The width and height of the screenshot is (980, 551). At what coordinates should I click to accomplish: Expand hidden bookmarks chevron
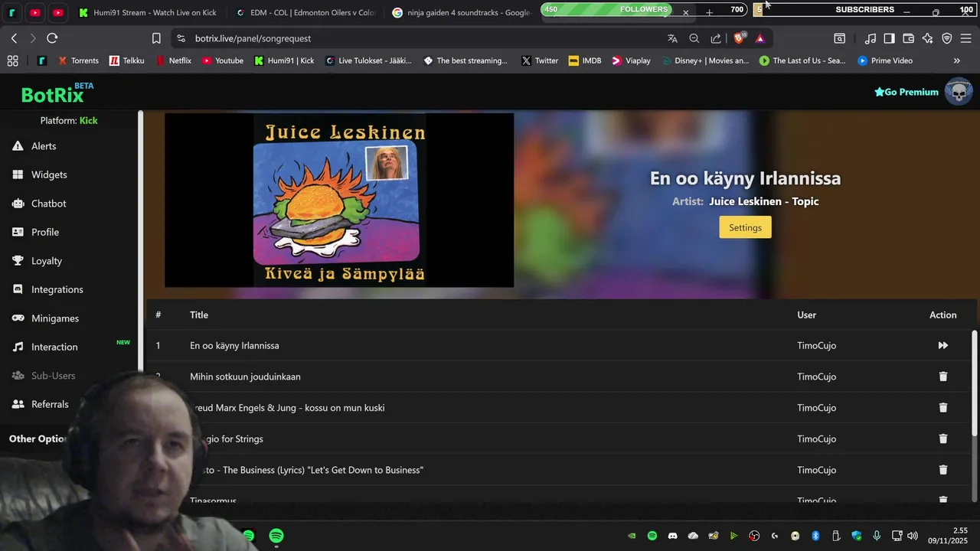click(x=956, y=60)
